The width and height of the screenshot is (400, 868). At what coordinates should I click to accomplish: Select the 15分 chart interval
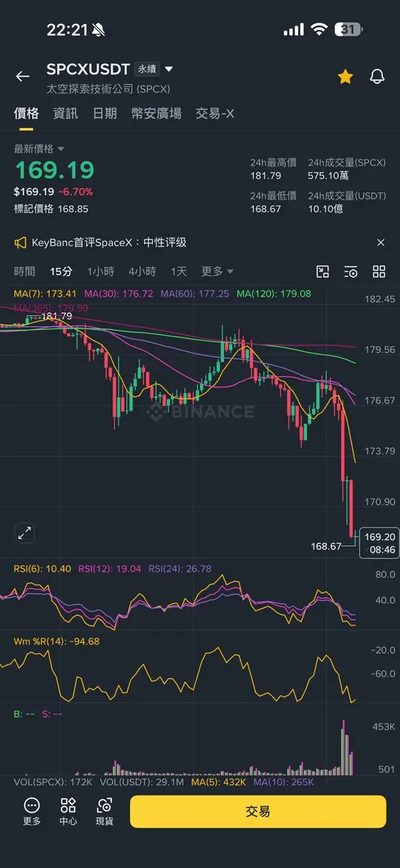61,272
